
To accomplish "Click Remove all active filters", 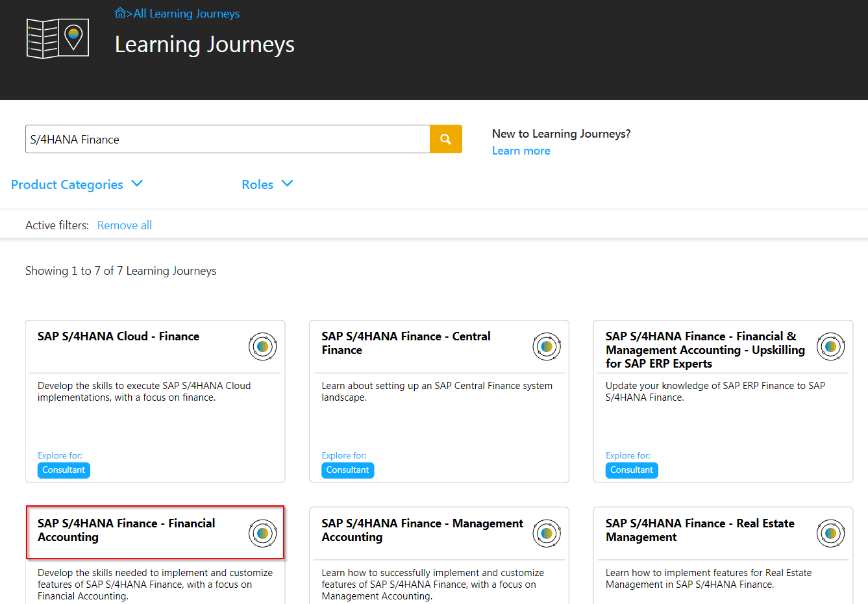I will coord(125,225).
